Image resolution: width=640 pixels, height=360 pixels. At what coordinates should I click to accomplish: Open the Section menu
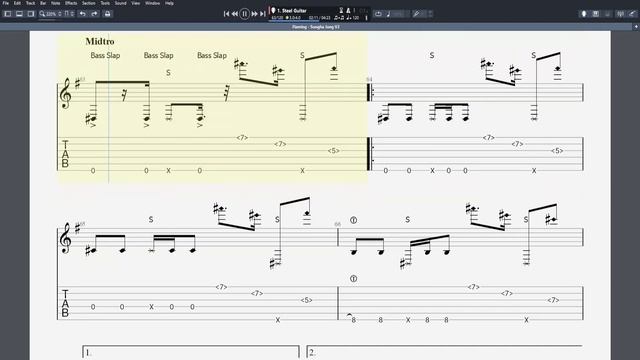click(89, 3)
